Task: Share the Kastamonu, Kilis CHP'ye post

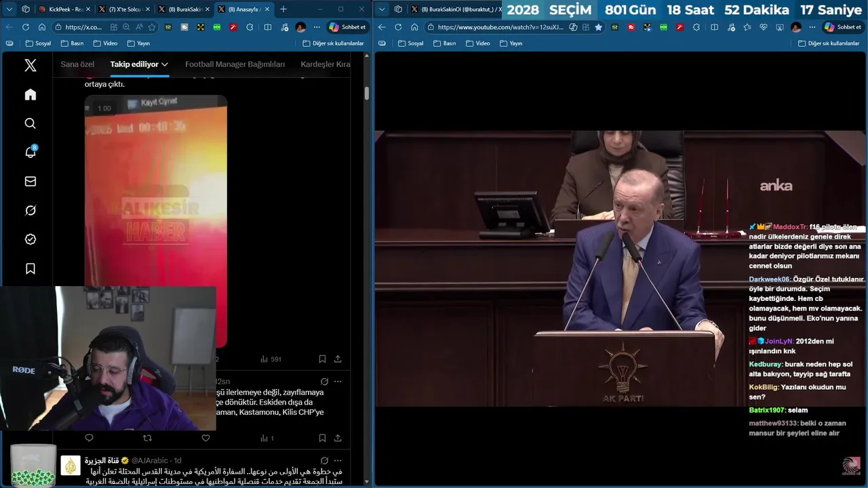Action: coord(338,439)
